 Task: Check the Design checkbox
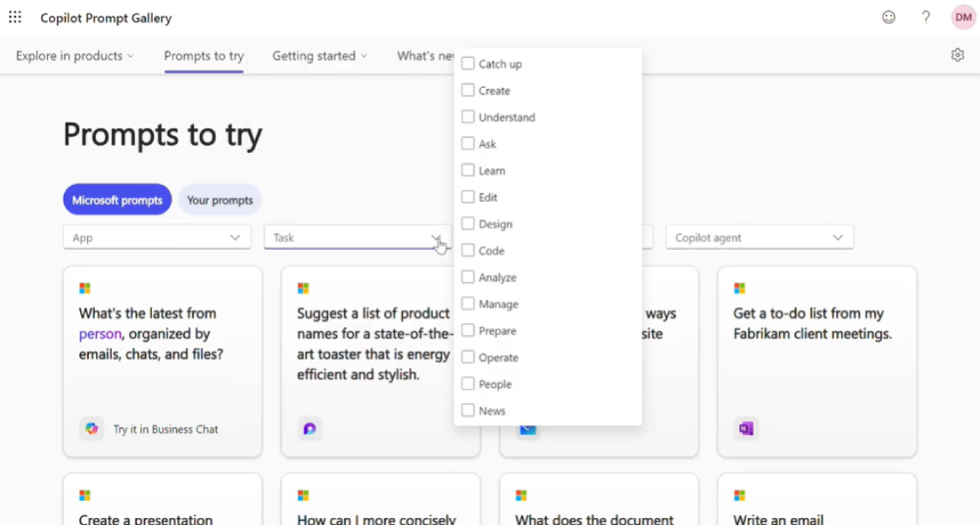[467, 223]
